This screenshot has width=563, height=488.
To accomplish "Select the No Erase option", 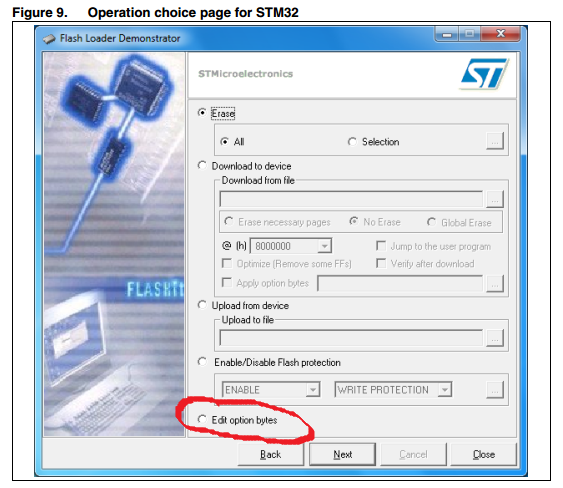I will (354, 222).
